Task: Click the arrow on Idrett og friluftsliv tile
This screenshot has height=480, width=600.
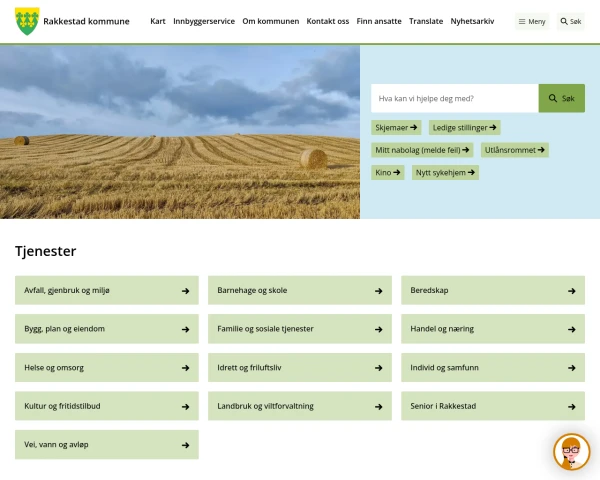Action: [378, 368]
